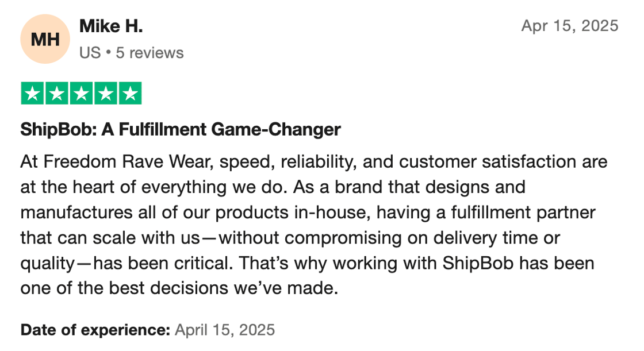Click the 'US' country label
The height and width of the screenshot is (351, 644).
[90, 53]
